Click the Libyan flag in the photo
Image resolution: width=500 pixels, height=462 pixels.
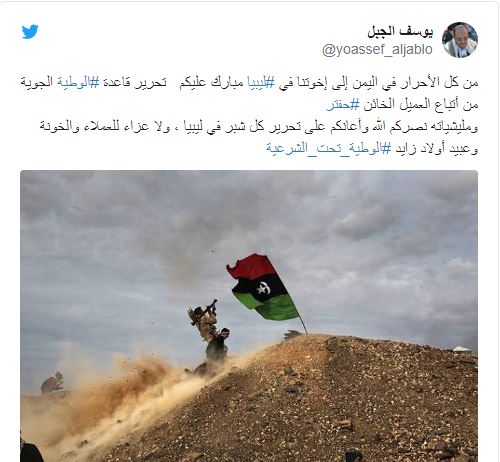pos(263,288)
